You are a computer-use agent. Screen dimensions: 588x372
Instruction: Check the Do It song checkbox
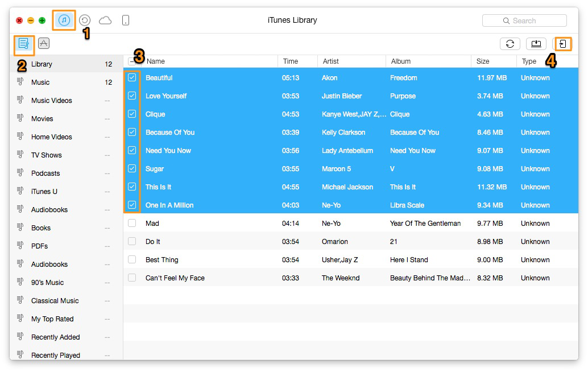click(x=132, y=241)
